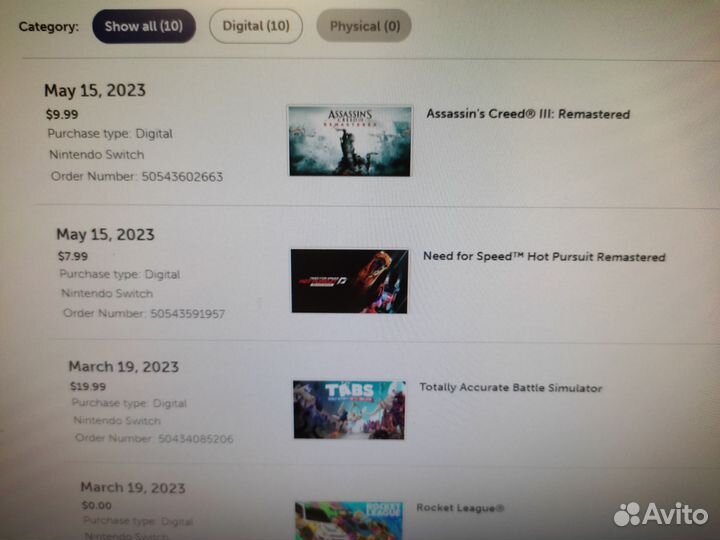This screenshot has height=540, width=720.
Task: Select order number 50543591957
Action: tap(187, 314)
